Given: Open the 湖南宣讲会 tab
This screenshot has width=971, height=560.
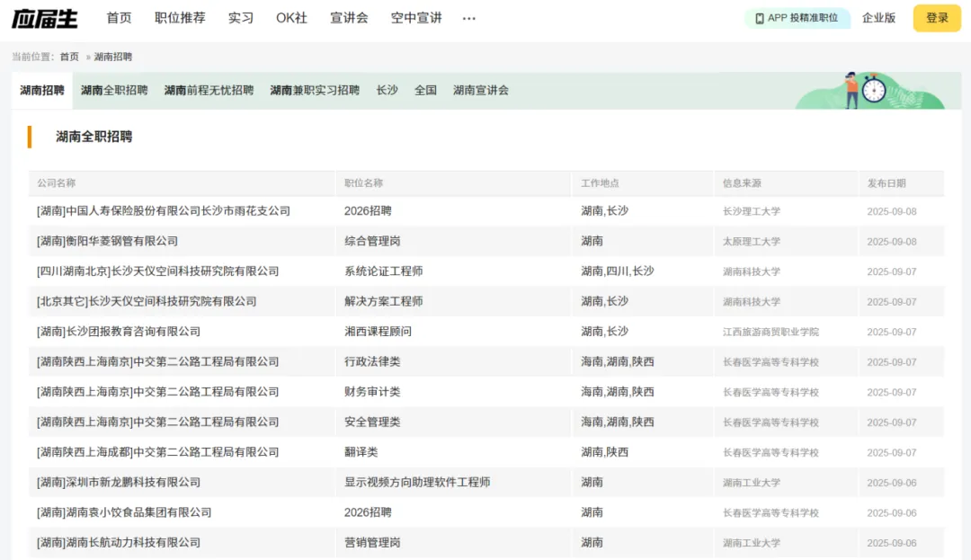Looking at the screenshot, I should click(480, 91).
